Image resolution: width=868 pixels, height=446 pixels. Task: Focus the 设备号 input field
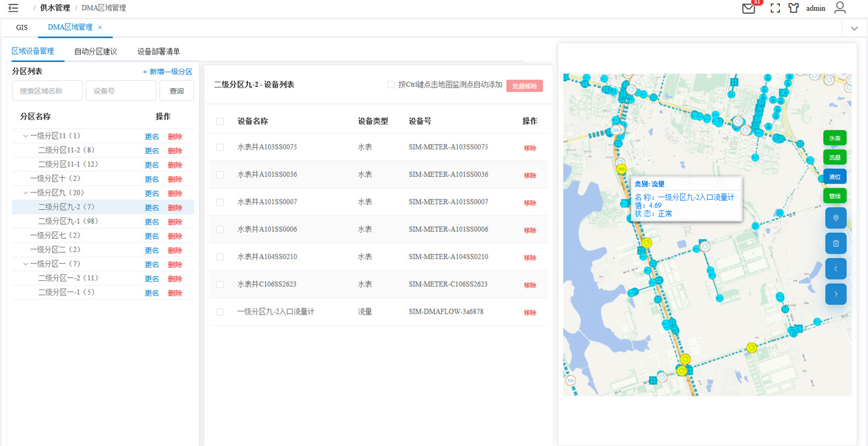tap(121, 91)
